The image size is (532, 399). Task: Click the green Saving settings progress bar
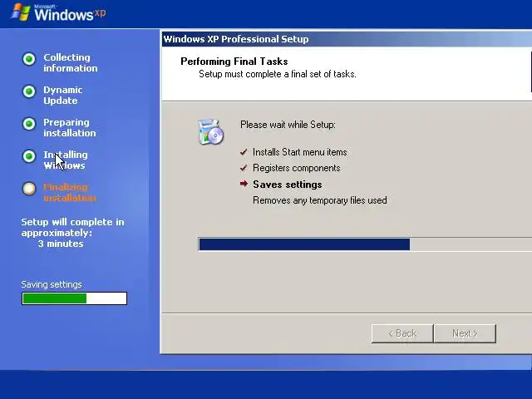[x=74, y=298]
